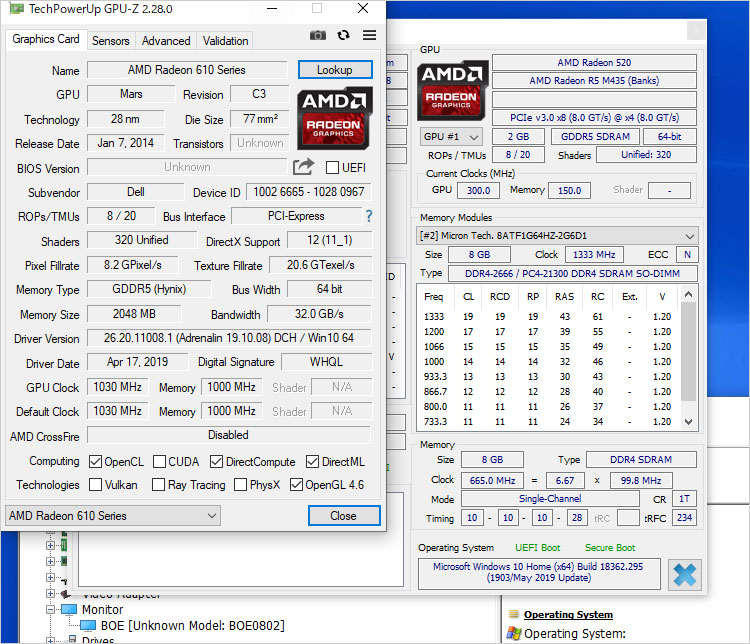The image size is (750, 644).
Task: Toggle the Ray Tracing checkbox
Action: 158,485
